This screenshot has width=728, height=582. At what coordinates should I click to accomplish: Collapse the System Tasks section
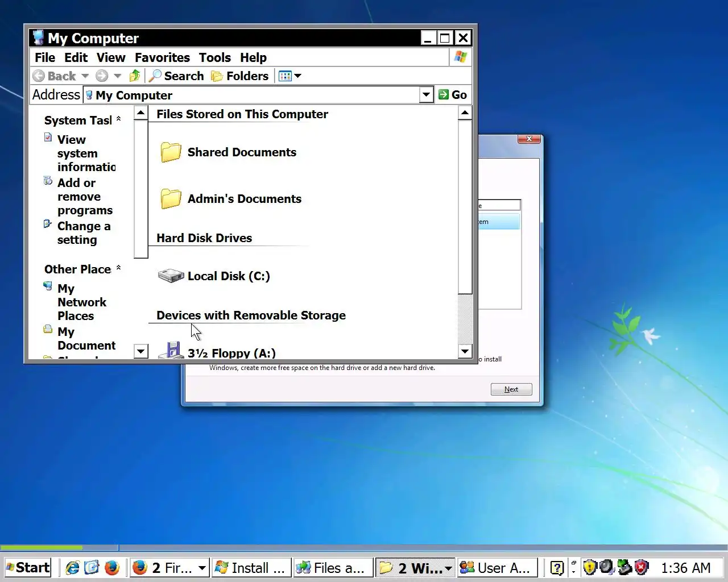click(x=118, y=119)
